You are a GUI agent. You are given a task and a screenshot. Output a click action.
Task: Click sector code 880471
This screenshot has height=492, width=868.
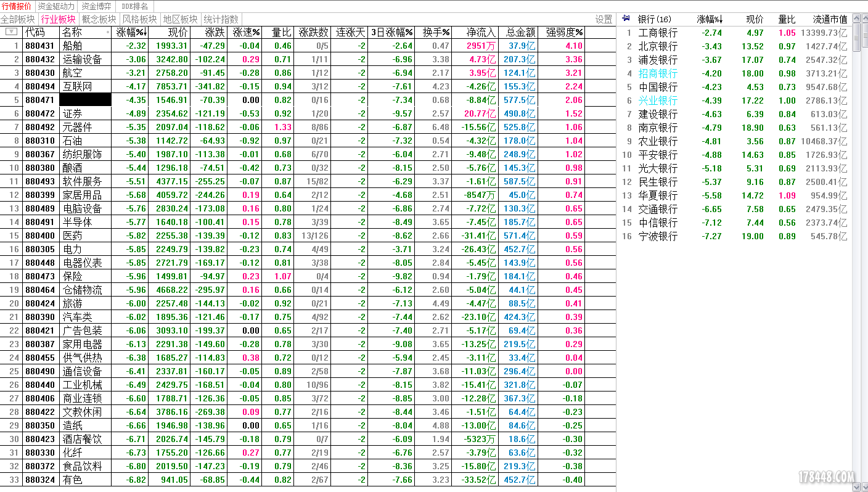[x=40, y=100]
